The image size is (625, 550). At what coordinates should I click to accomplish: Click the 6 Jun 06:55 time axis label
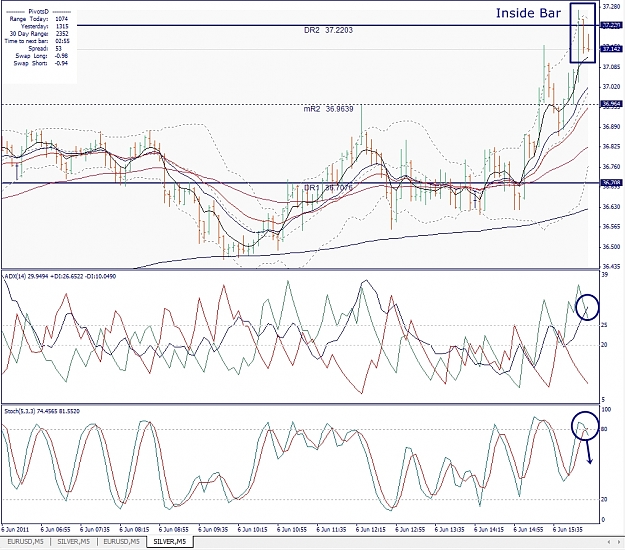(x=55, y=530)
